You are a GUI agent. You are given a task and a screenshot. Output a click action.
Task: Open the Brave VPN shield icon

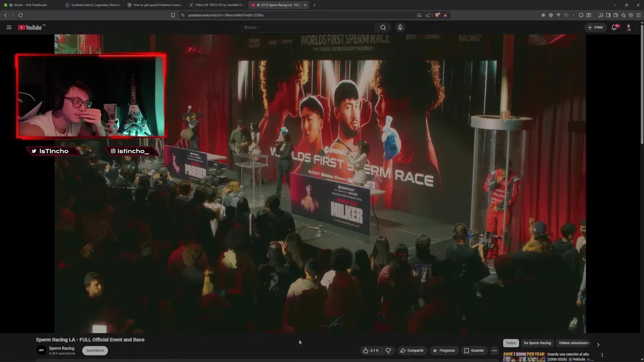point(631,15)
